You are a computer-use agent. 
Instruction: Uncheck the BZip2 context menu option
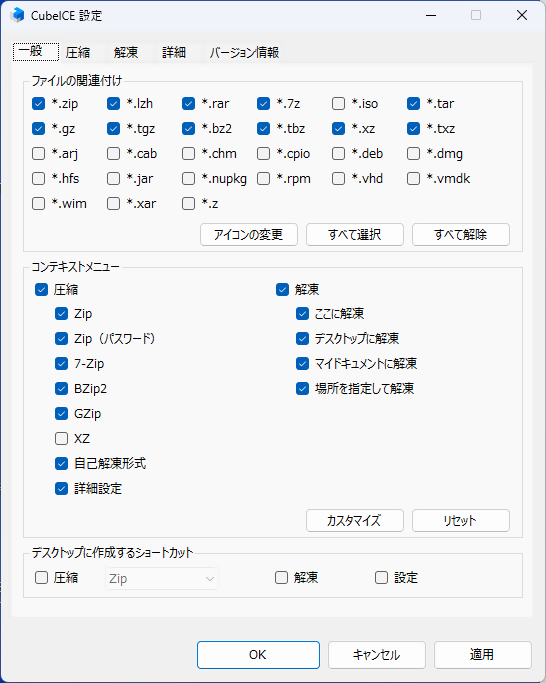coord(61,388)
